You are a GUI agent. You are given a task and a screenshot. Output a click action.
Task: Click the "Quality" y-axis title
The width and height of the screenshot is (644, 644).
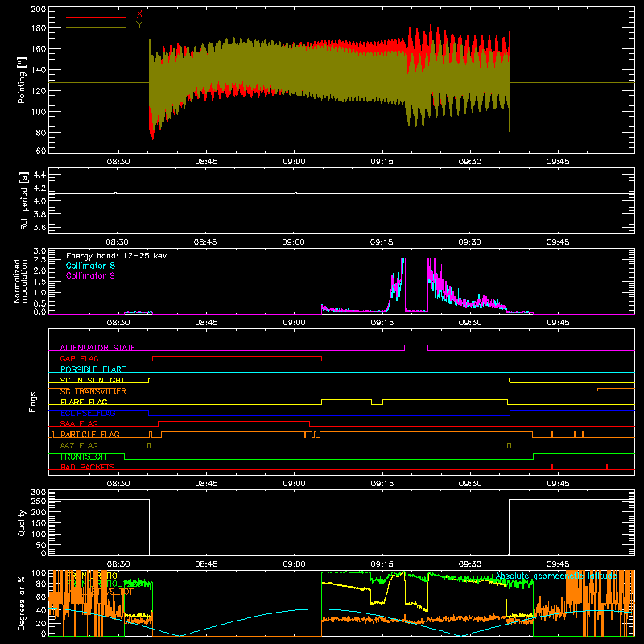point(22,522)
